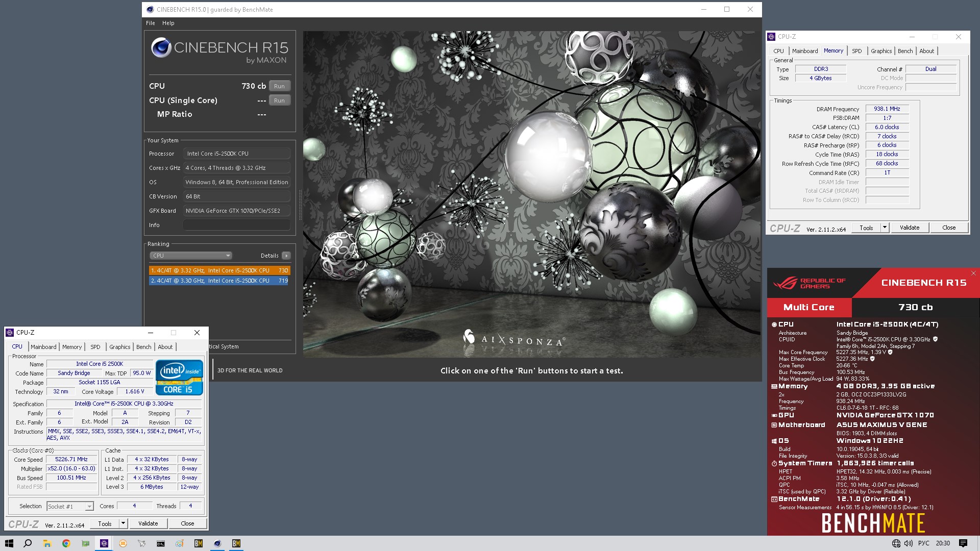Open the notification center icon
The width and height of the screenshot is (980, 551).
point(963,543)
